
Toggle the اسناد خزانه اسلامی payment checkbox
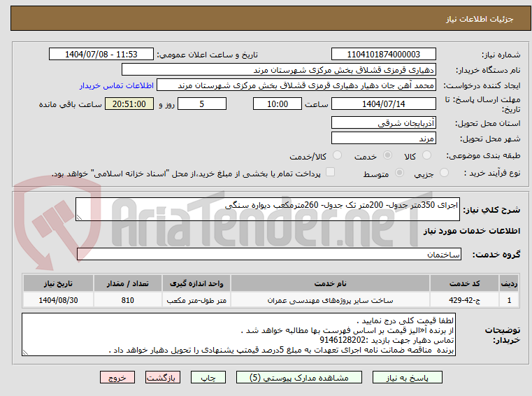click(330, 172)
